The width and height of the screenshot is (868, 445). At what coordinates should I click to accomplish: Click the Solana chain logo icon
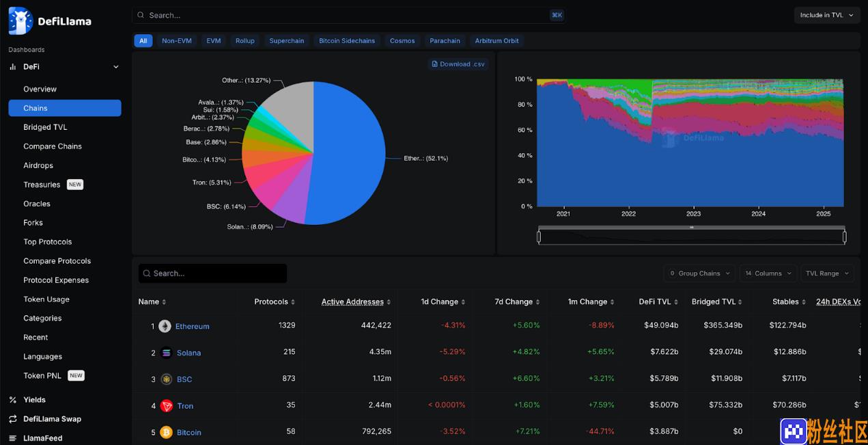pyautogui.click(x=166, y=353)
